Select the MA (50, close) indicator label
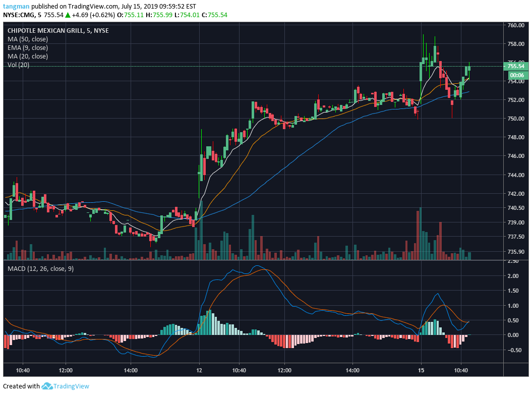Image resolution: width=532 pixels, height=395 pixels. point(27,39)
